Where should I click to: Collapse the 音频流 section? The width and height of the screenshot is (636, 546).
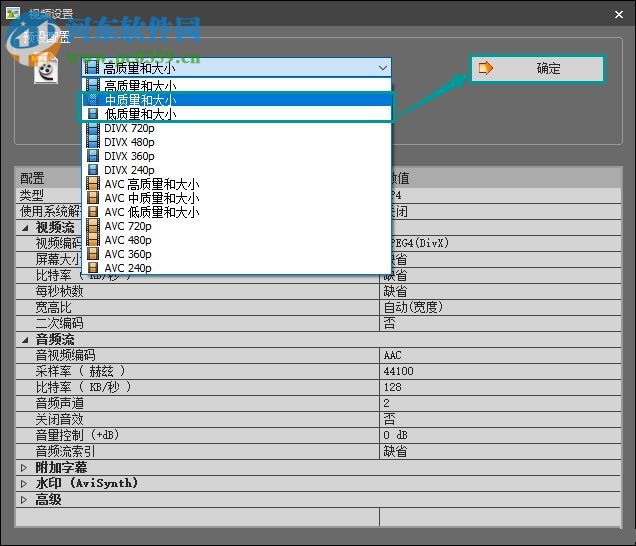coord(25,340)
